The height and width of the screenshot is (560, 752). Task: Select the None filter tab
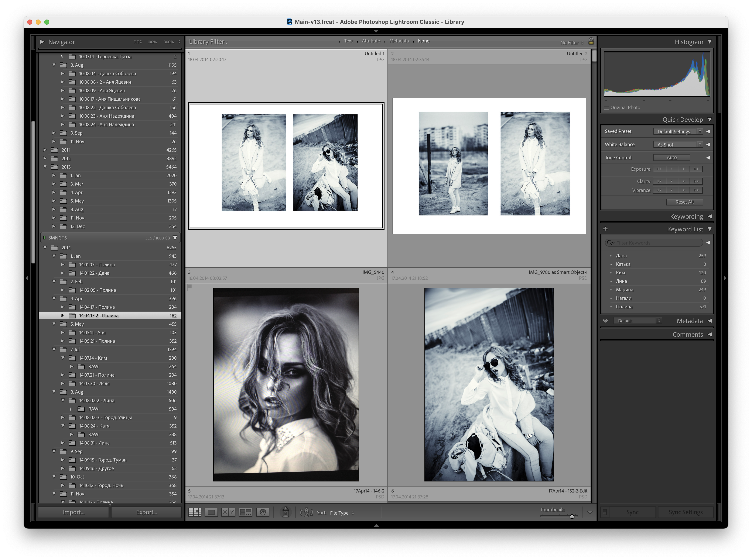(423, 41)
